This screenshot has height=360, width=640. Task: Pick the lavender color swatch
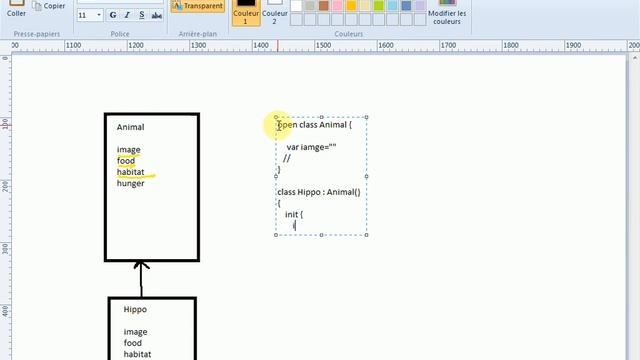420,6
